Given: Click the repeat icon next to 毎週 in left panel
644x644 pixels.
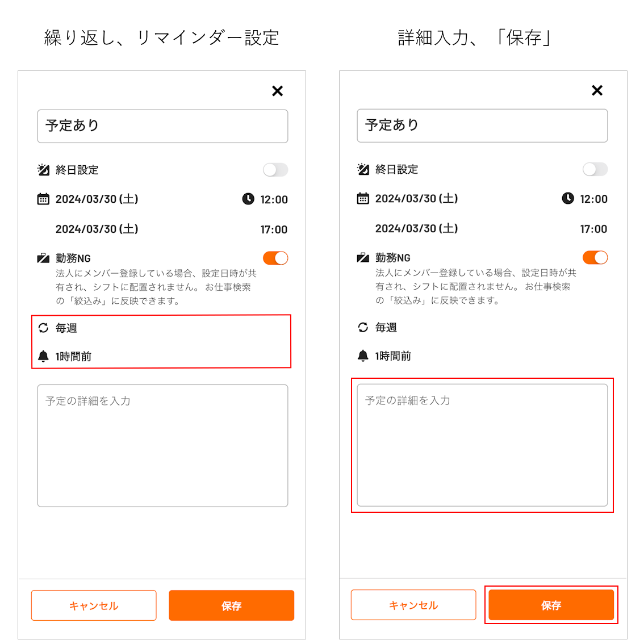Looking at the screenshot, I should [x=43, y=328].
